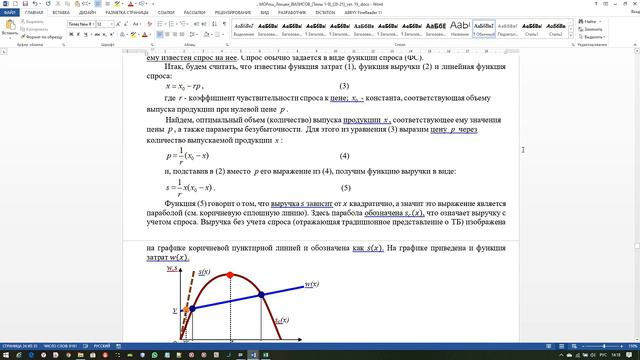Increase paragraph indent
The width and height of the screenshot is (640, 360).
pyautogui.click(x=204, y=24)
